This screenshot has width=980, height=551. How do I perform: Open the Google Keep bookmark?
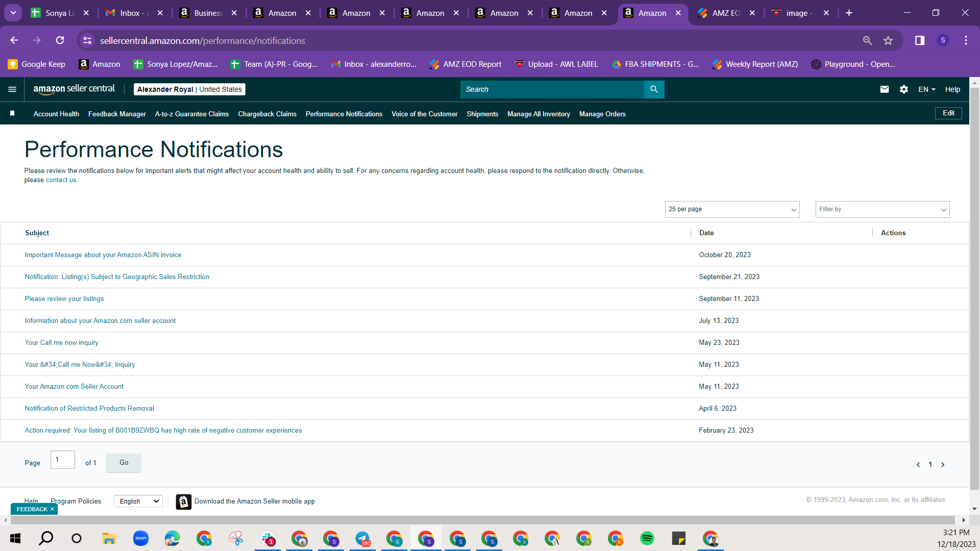(x=37, y=64)
